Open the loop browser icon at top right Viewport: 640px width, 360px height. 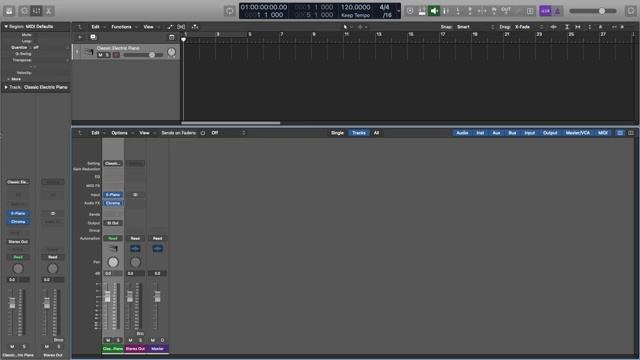pos(631,11)
